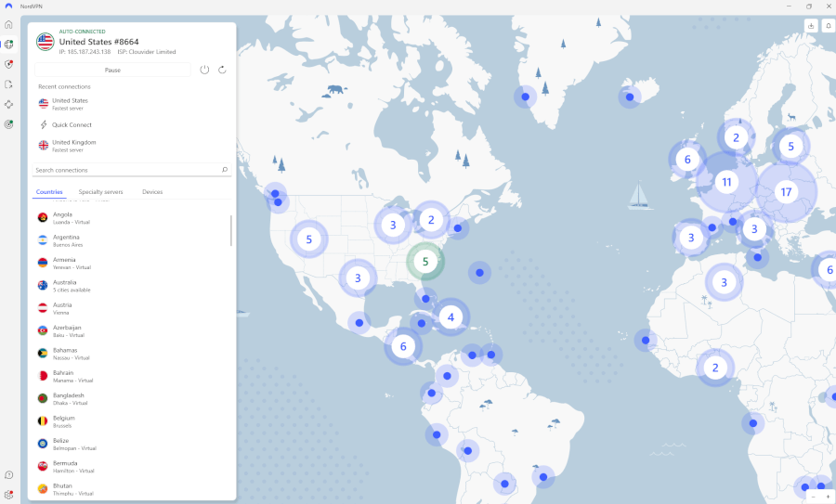Select Belgium in the country list
The image size is (836, 504).
point(65,421)
